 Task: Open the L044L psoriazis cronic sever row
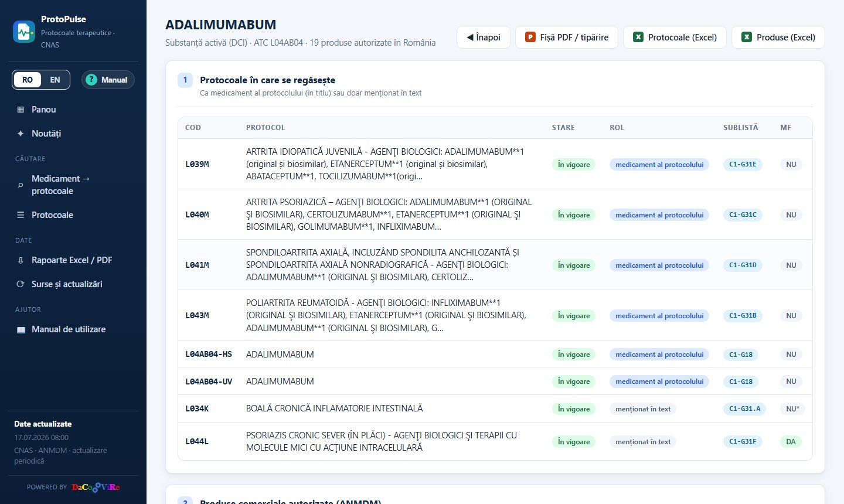tap(495, 441)
